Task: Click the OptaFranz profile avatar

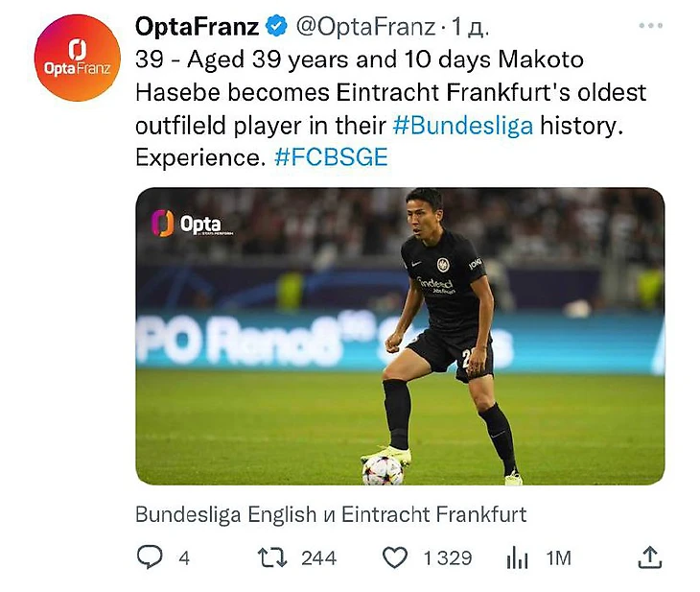Action: [77, 58]
